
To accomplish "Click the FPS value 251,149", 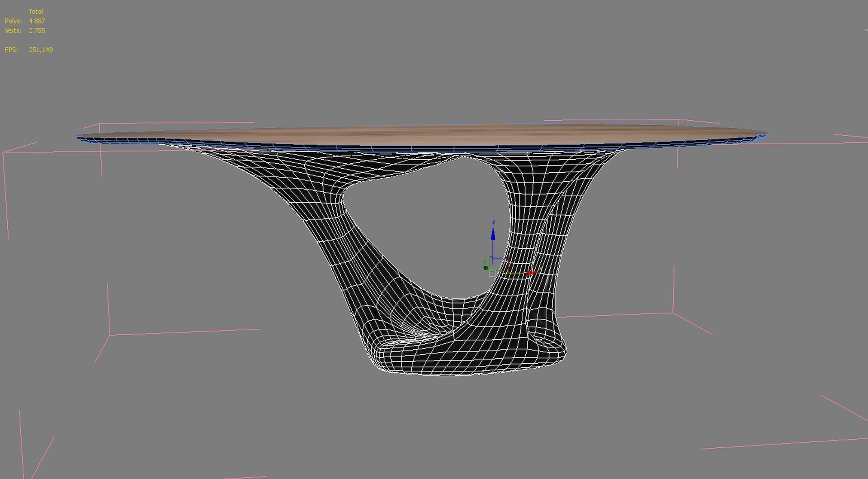I will coord(41,50).
